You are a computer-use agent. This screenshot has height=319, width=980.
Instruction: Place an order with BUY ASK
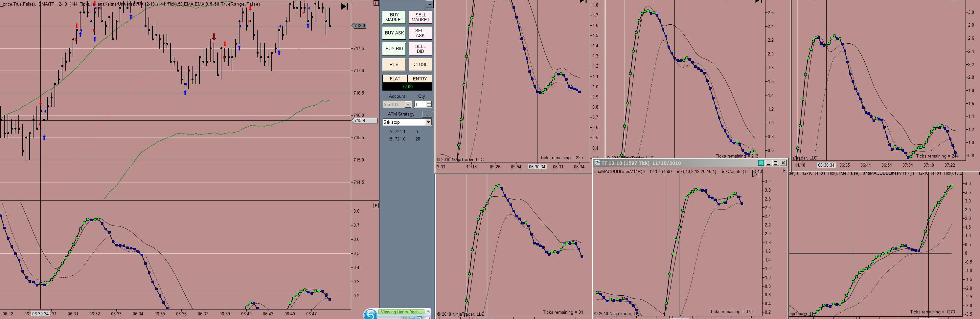394,33
